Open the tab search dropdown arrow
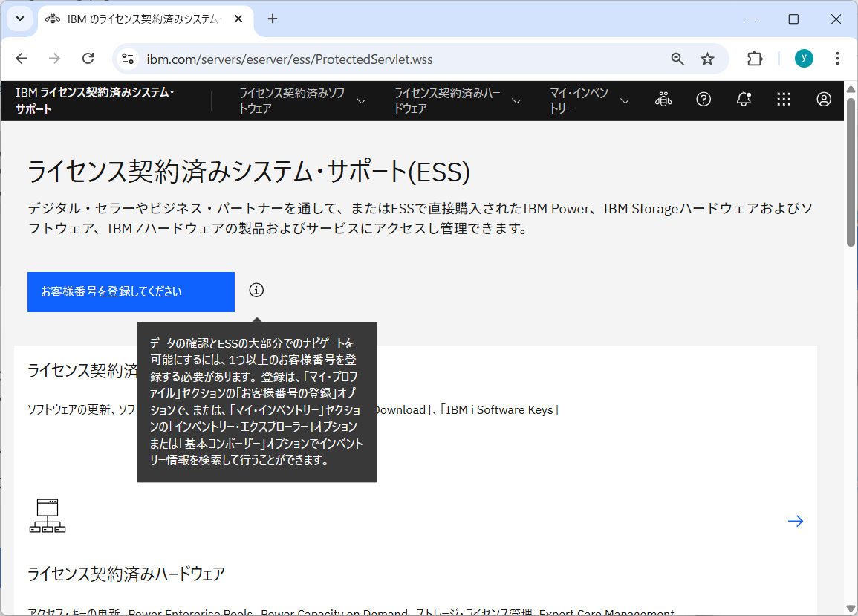Viewport: 858px width, 616px height. coord(20,19)
